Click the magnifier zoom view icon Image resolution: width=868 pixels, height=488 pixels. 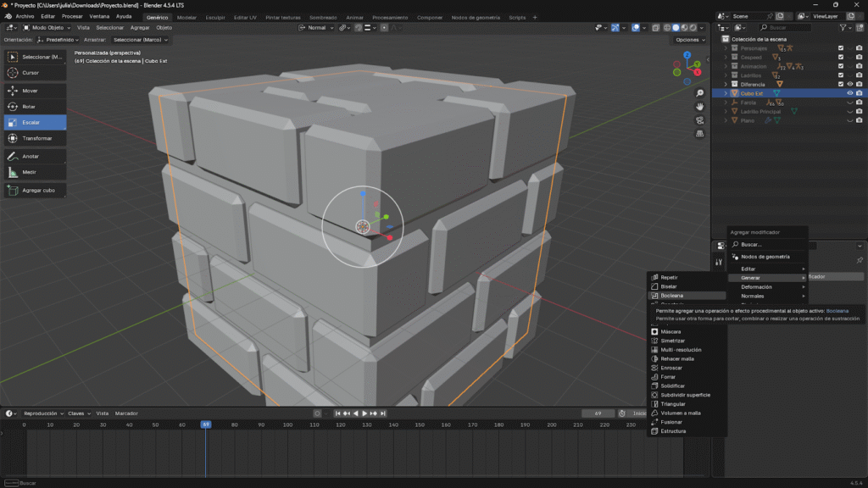tap(699, 93)
